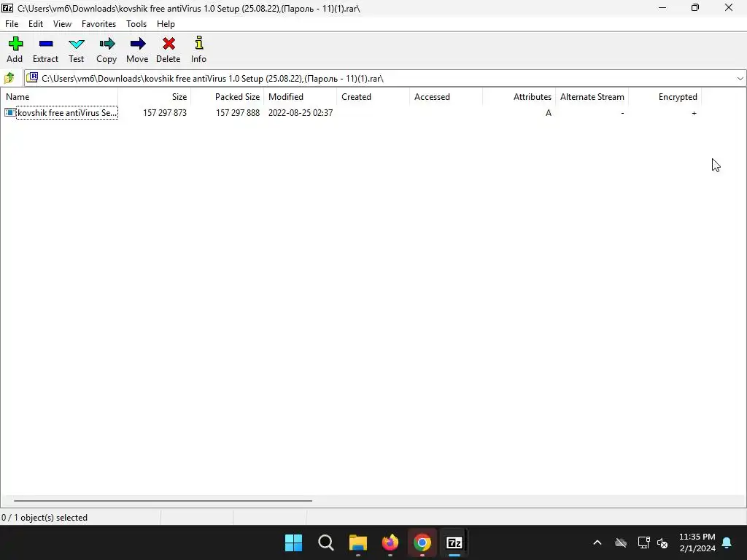Click the 7-Zip taskbar icon
The width and height of the screenshot is (747, 560).
(454, 542)
